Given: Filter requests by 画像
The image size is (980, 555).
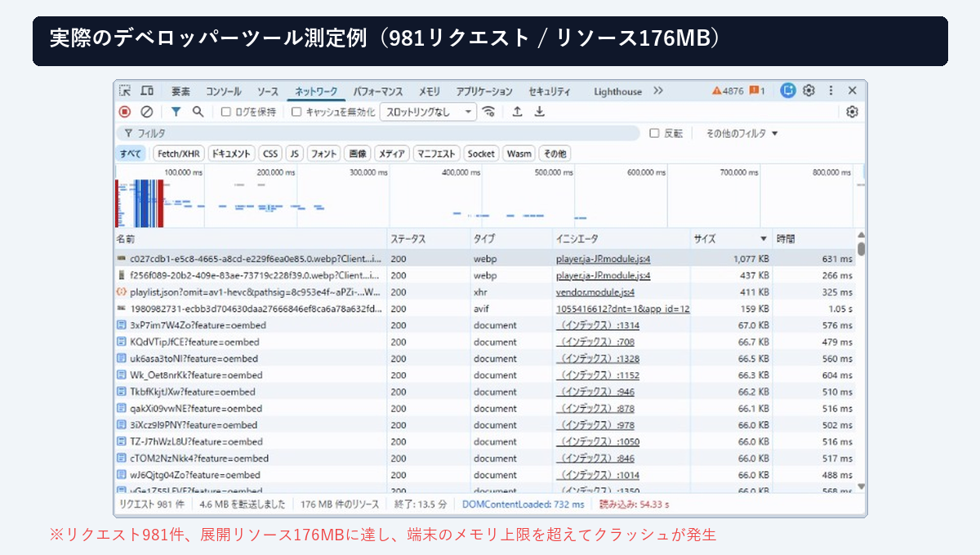Looking at the screenshot, I should click(x=358, y=153).
